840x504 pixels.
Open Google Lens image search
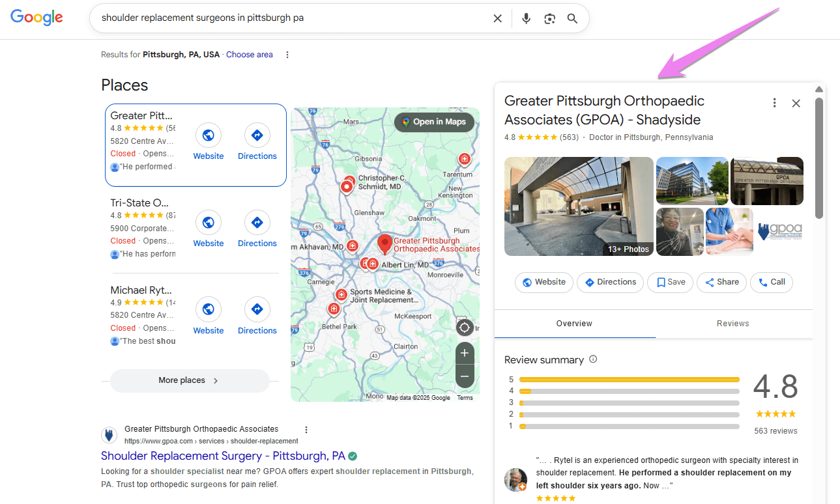549,18
